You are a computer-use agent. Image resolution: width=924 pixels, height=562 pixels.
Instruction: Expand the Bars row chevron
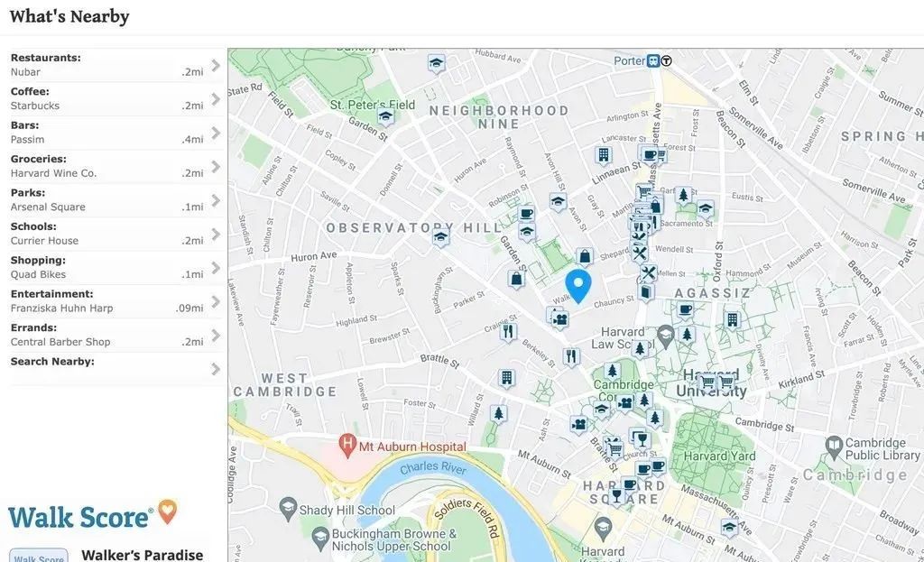[x=216, y=134]
